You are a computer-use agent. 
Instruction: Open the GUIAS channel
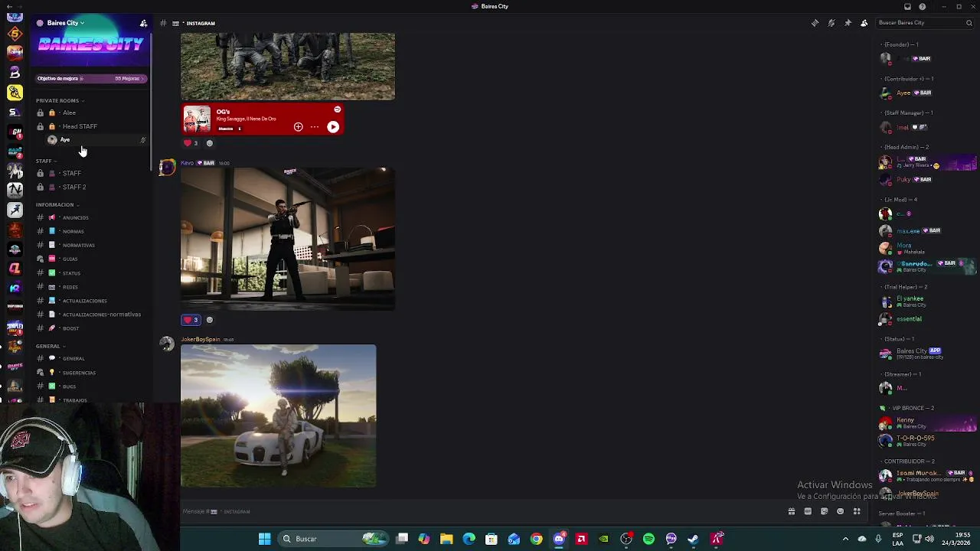[x=90, y=259]
